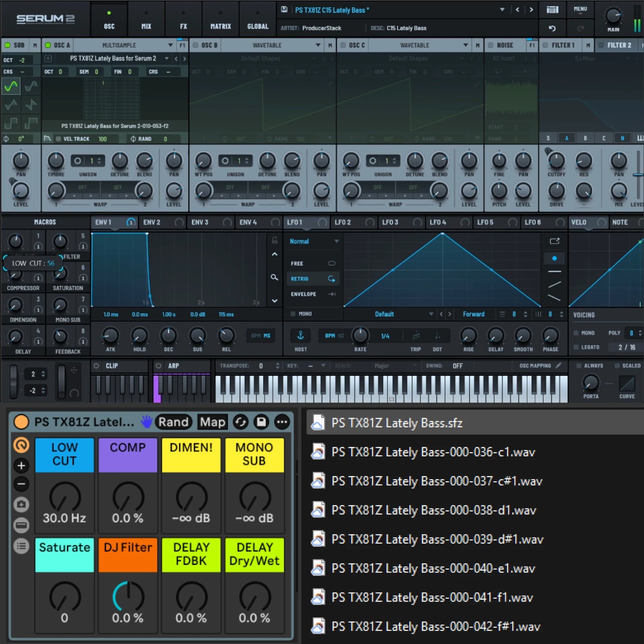The image size is (644, 644).
Task: Click the LFO host anchor icon
Action: tap(301, 335)
